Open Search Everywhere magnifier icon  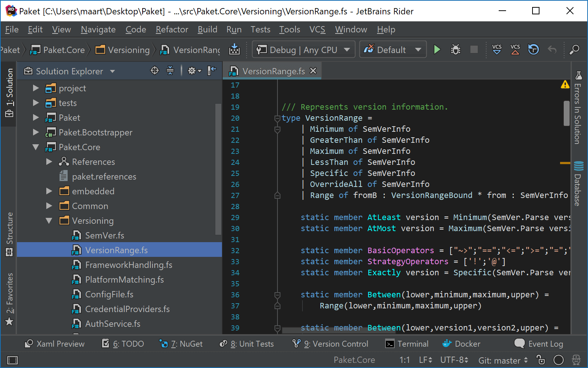(x=574, y=49)
